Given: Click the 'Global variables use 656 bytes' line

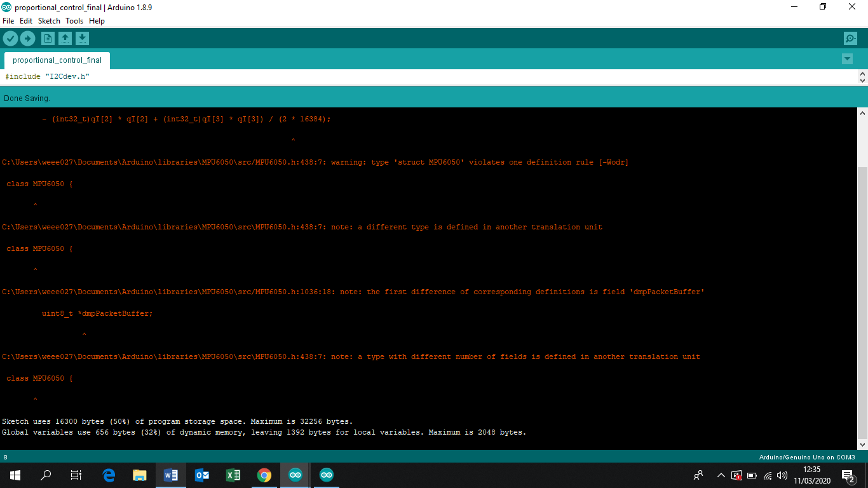Looking at the screenshot, I should [x=264, y=432].
